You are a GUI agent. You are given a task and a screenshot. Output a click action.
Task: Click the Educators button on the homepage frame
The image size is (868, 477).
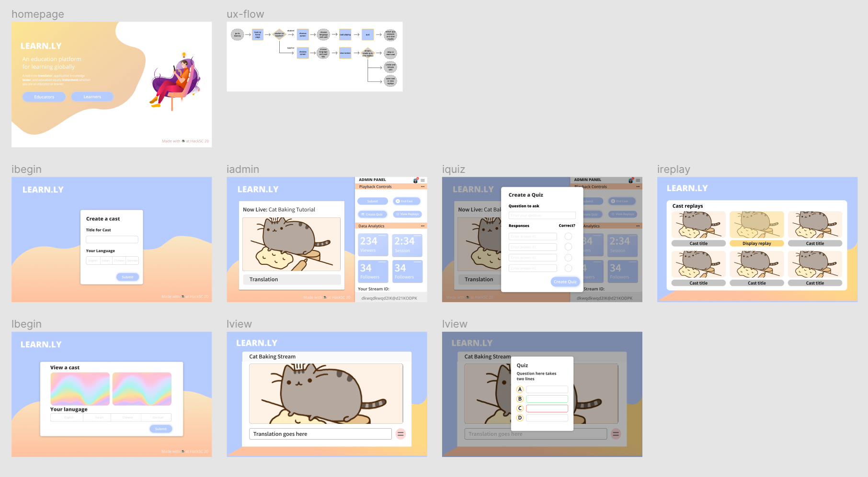click(x=44, y=97)
